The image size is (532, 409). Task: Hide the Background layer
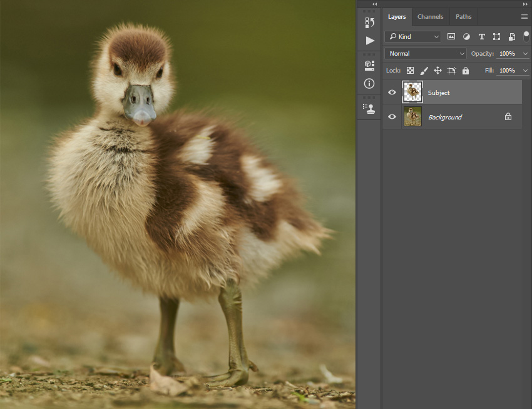point(392,117)
